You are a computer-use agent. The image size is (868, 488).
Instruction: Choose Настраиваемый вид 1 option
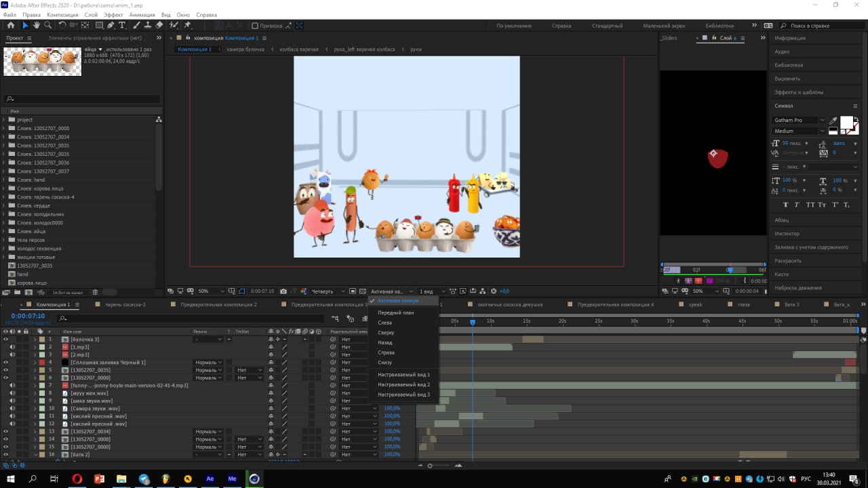tap(403, 375)
